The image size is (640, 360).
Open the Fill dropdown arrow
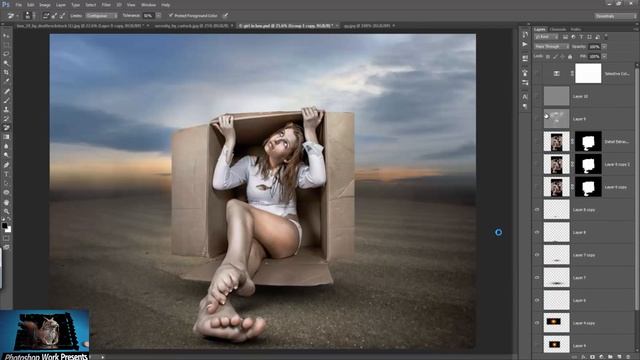[x=604, y=56]
